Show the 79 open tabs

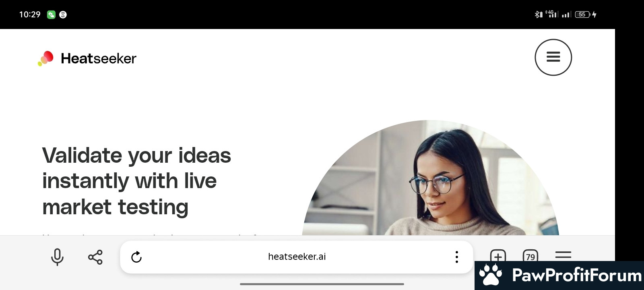(530, 256)
